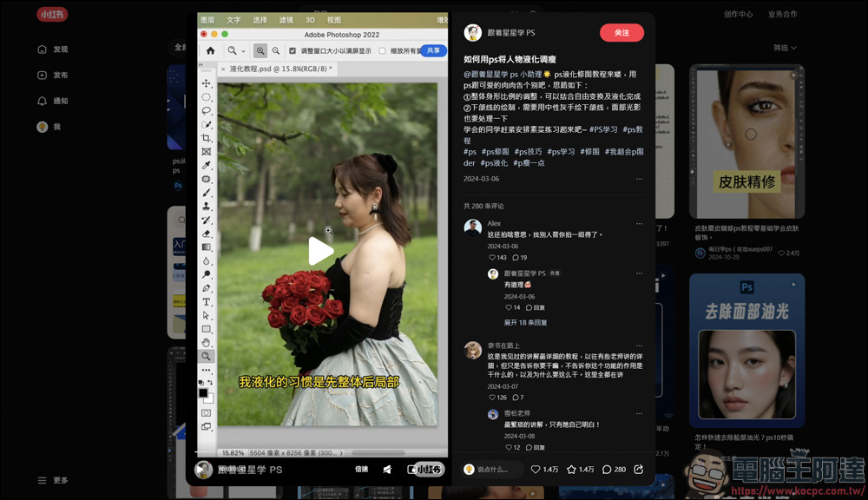Toggle '调整窗口大小以满屏显示' checkbox
The height and width of the screenshot is (500, 868).
(x=293, y=50)
